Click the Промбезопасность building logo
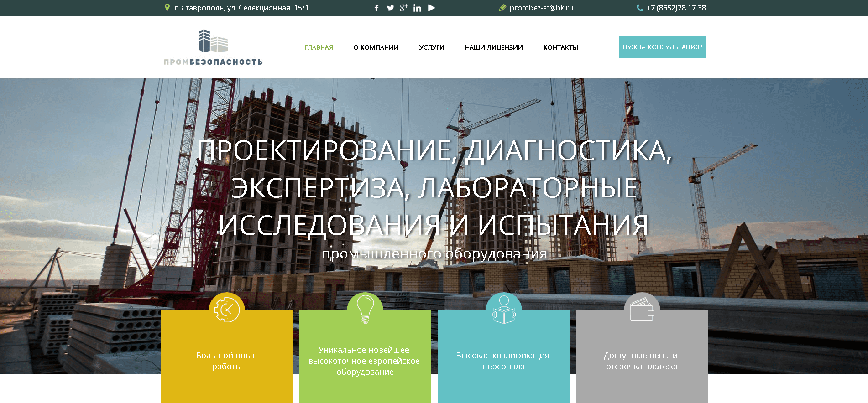The image size is (868, 403). (x=213, y=41)
